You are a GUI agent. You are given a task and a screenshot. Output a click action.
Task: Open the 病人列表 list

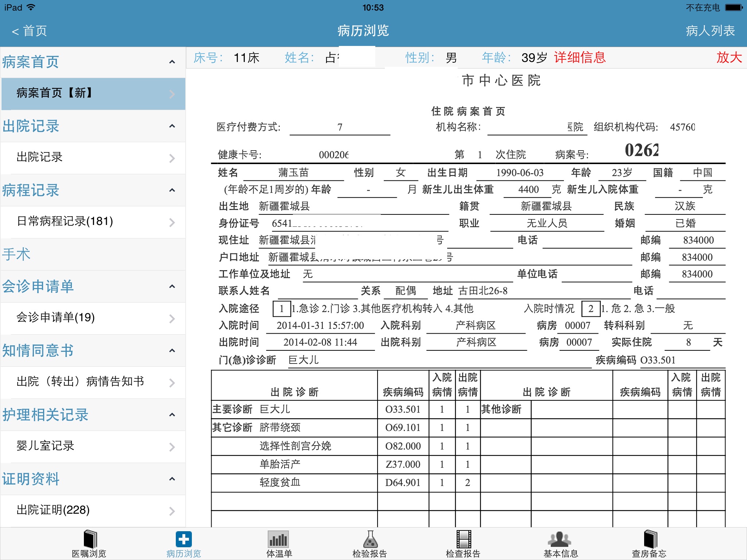tap(710, 31)
